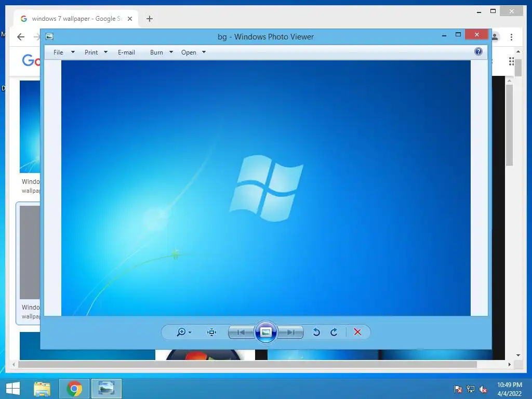
Task: Open Photo Viewer help
Action: [x=478, y=51]
